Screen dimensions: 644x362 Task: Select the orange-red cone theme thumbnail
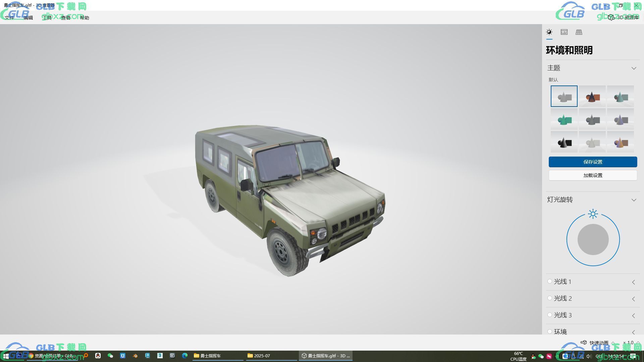click(592, 97)
